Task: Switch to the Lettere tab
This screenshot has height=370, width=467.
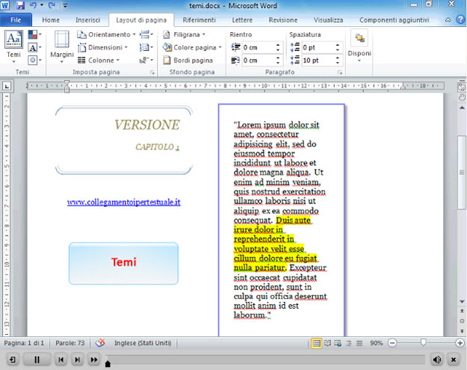Action: [x=242, y=20]
